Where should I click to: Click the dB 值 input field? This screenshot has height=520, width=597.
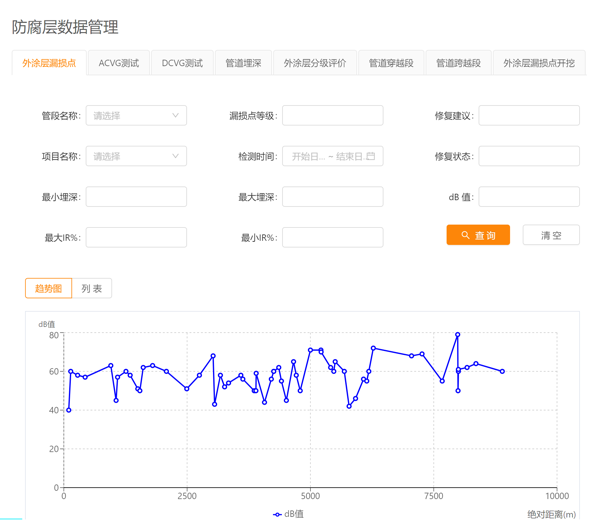[x=529, y=196]
